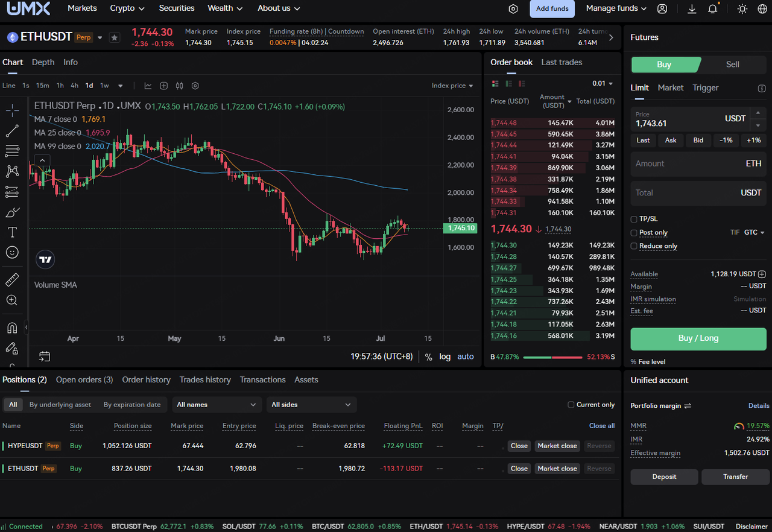Click the plus icon beside Available balance

762,274
